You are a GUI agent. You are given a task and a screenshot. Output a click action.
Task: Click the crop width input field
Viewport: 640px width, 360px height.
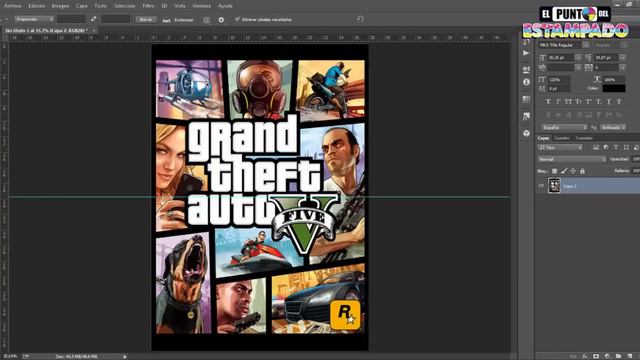point(71,19)
